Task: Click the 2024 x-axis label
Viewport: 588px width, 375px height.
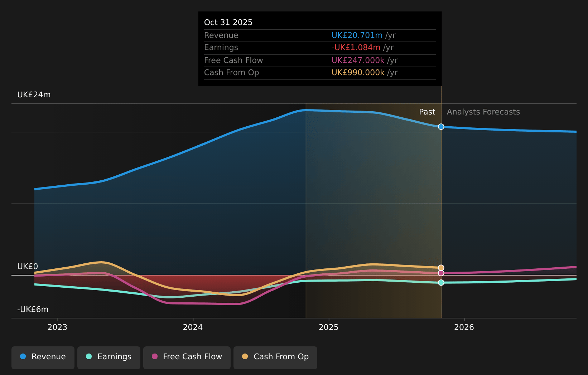Action: coord(193,327)
